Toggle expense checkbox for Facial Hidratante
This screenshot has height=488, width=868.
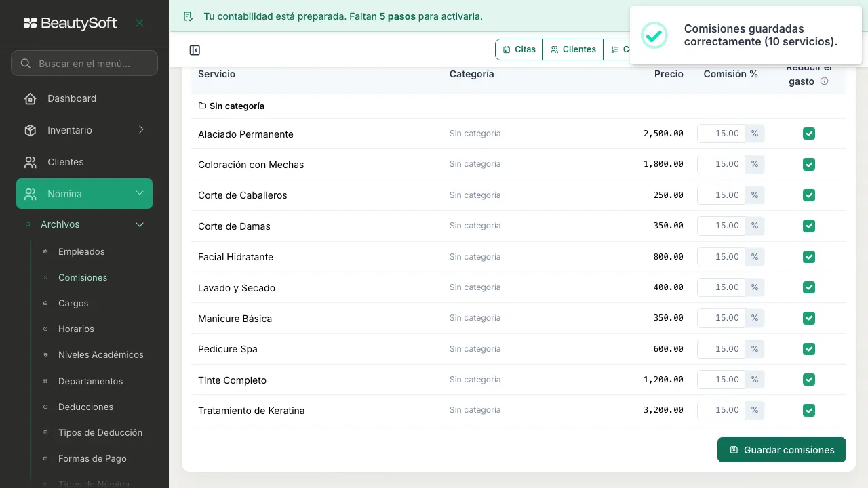(808, 257)
